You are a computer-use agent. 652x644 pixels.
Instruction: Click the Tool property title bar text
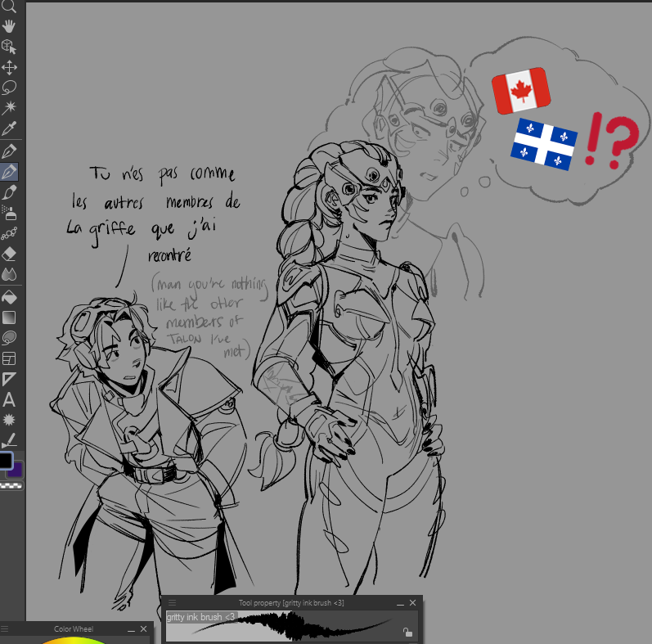[291, 603]
